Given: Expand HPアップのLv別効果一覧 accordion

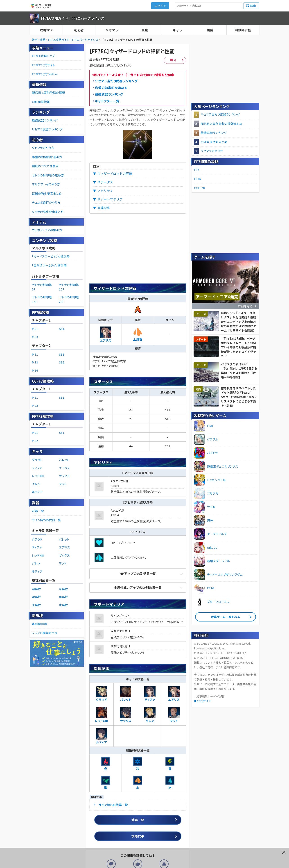Looking at the screenshot, I should pos(138,574).
